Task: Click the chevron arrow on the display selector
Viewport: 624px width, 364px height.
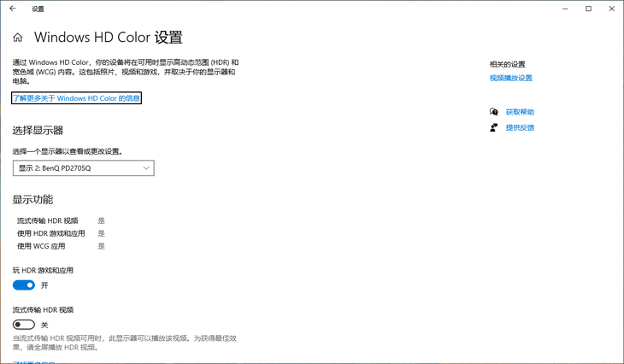Action: pyautogui.click(x=146, y=168)
